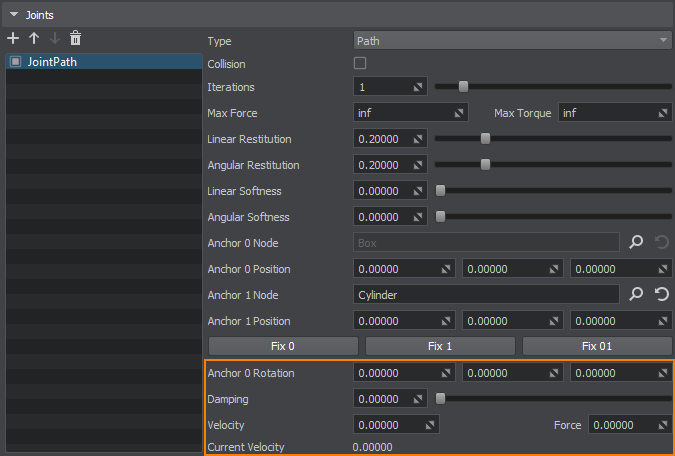675x456 pixels.
Task: Click the Anchor 0 Node search icon
Action: pos(636,242)
